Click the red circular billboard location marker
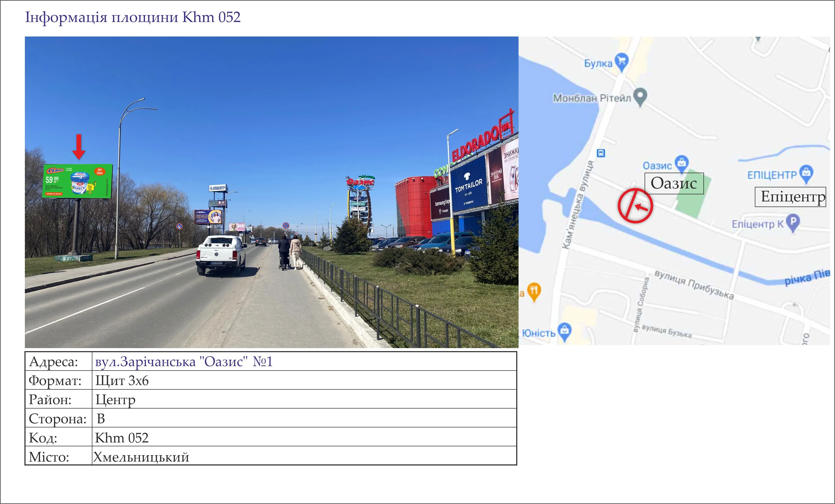This screenshot has width=835, height=504. [x=635, y=206]
